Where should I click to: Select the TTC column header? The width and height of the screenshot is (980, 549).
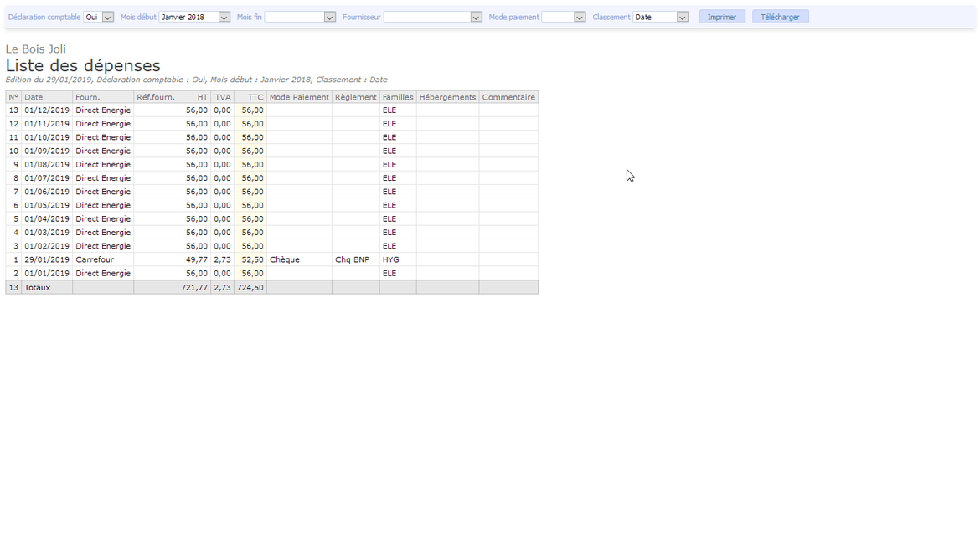(x=255, y=97)
